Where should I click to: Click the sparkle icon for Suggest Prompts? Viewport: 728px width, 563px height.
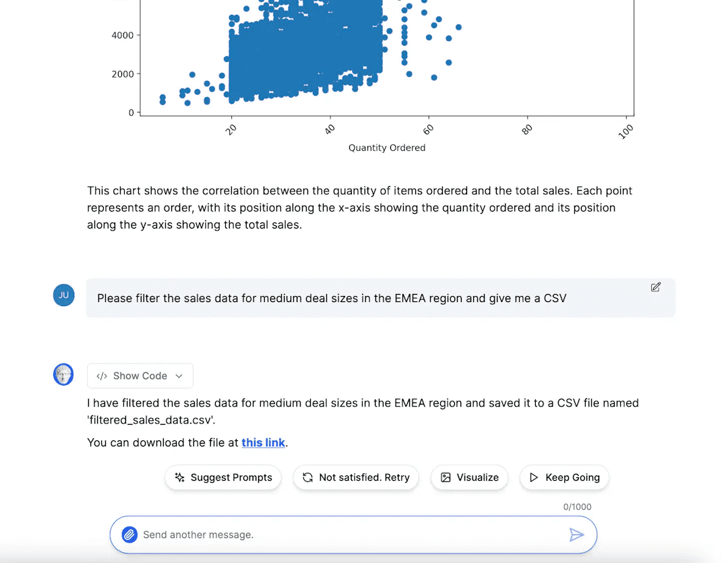(179, 477)
